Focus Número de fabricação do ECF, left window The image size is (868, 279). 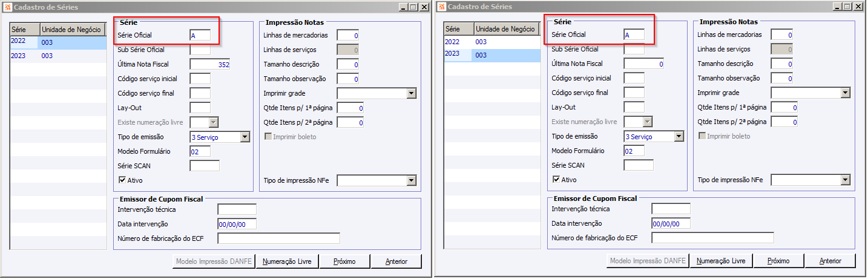[x=278, y=238]
